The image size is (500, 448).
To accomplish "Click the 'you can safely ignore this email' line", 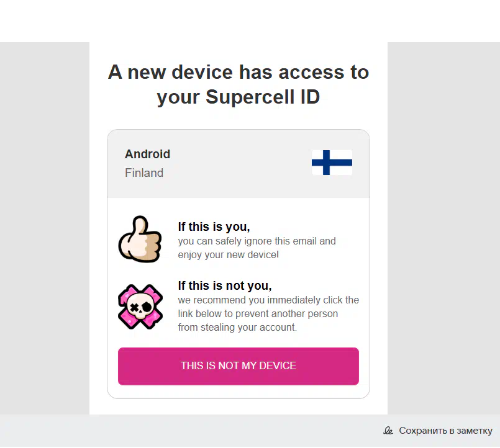I will coord(257,241).
